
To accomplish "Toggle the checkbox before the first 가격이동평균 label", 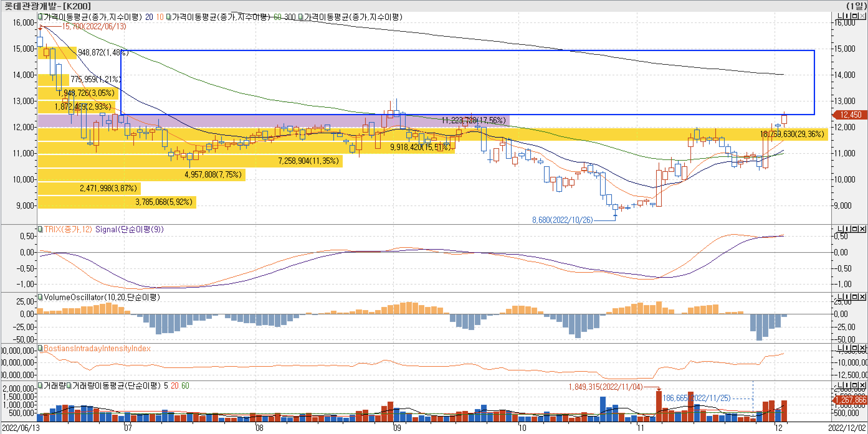I will tap(40, 17).
